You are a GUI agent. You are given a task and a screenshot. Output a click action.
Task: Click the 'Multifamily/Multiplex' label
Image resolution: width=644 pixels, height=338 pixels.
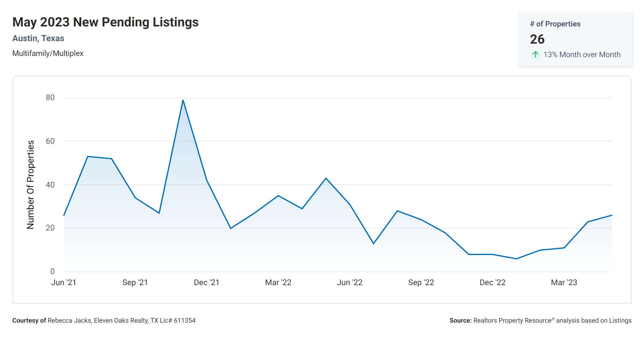[48, 53]
